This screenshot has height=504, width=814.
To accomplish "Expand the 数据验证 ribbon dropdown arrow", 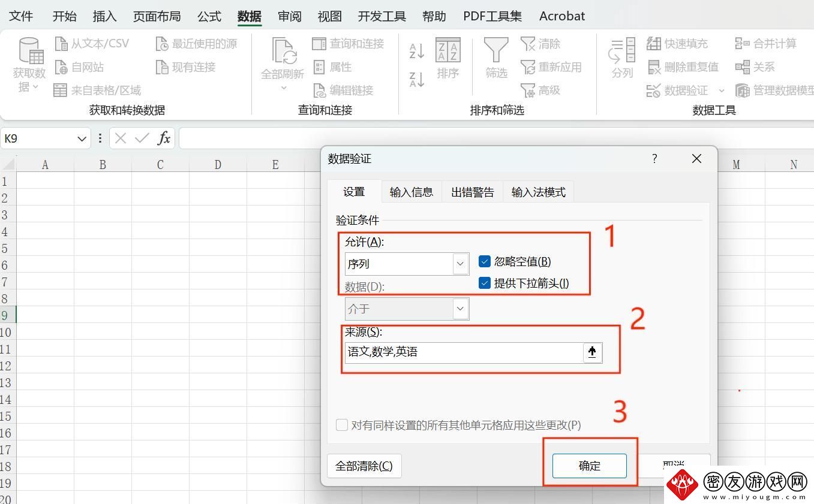I will click(722, 90).
